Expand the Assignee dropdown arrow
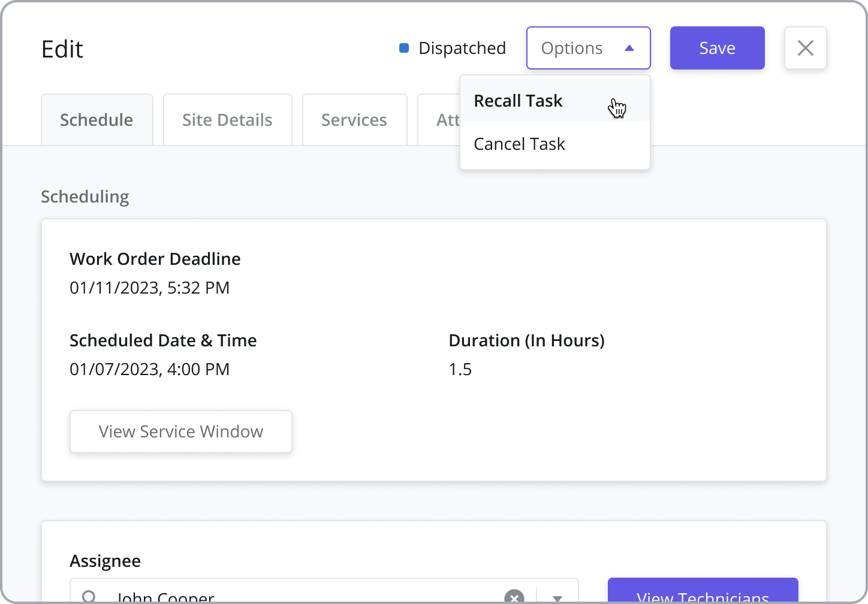Viewport: 868px width, 604px height. [557, 597]
